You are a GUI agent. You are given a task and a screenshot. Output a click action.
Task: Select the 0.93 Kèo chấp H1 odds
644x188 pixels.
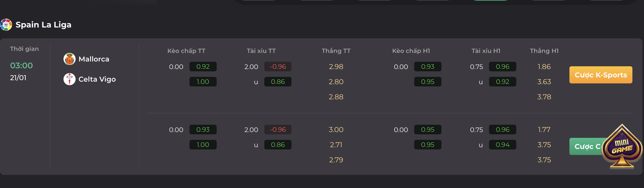coord(428,67)
